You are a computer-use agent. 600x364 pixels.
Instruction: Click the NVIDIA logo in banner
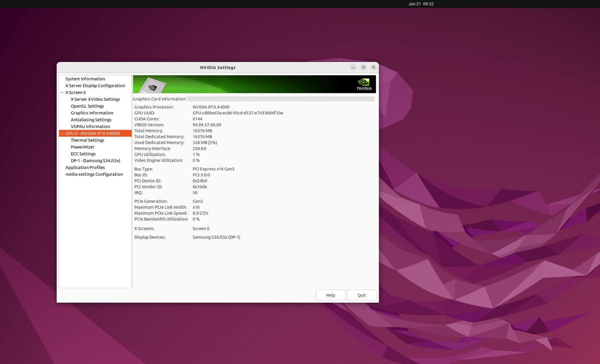(x=364, y=84)
